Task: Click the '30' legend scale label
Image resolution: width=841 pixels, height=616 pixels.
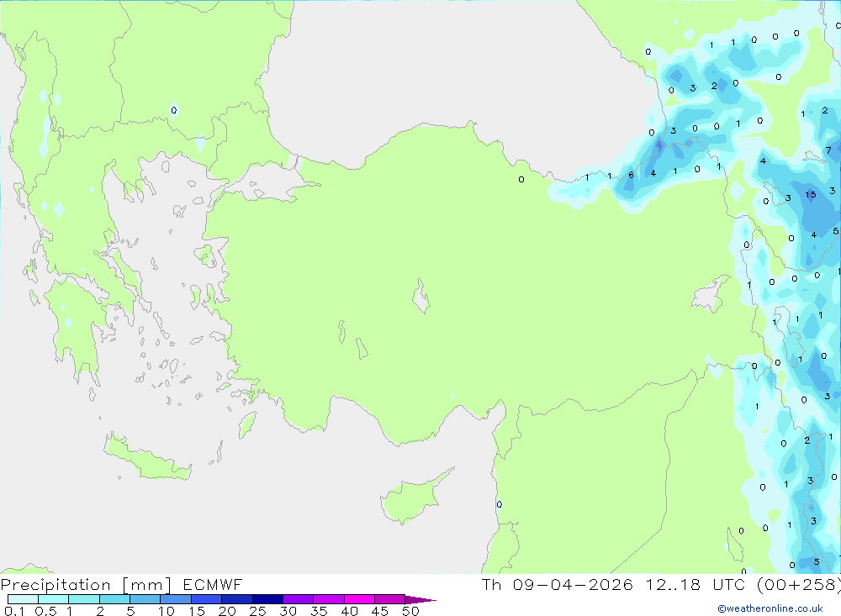Action: coord(288,611)
